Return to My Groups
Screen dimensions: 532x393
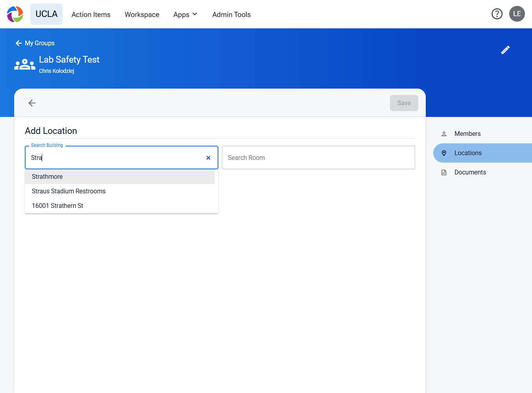(x=35, y=43)
